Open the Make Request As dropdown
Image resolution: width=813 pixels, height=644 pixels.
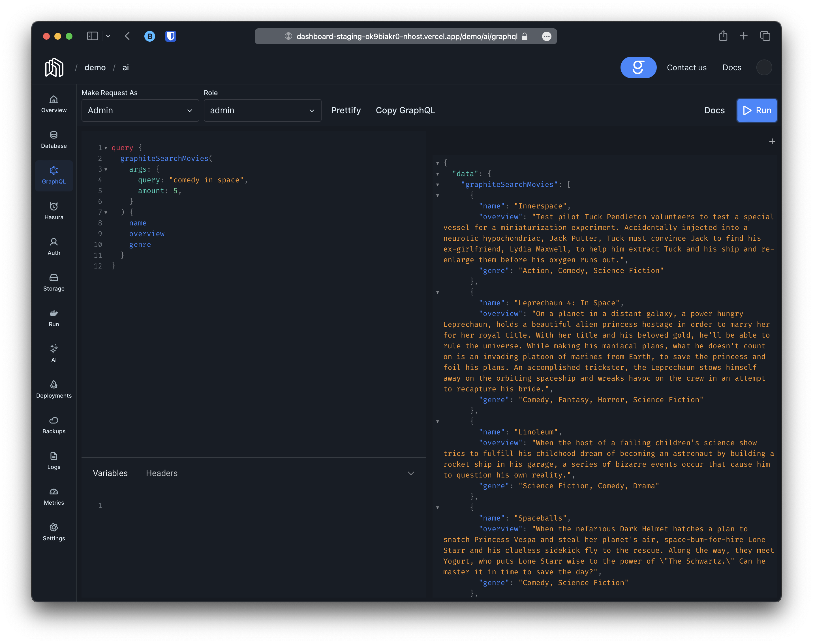point(140,110)
